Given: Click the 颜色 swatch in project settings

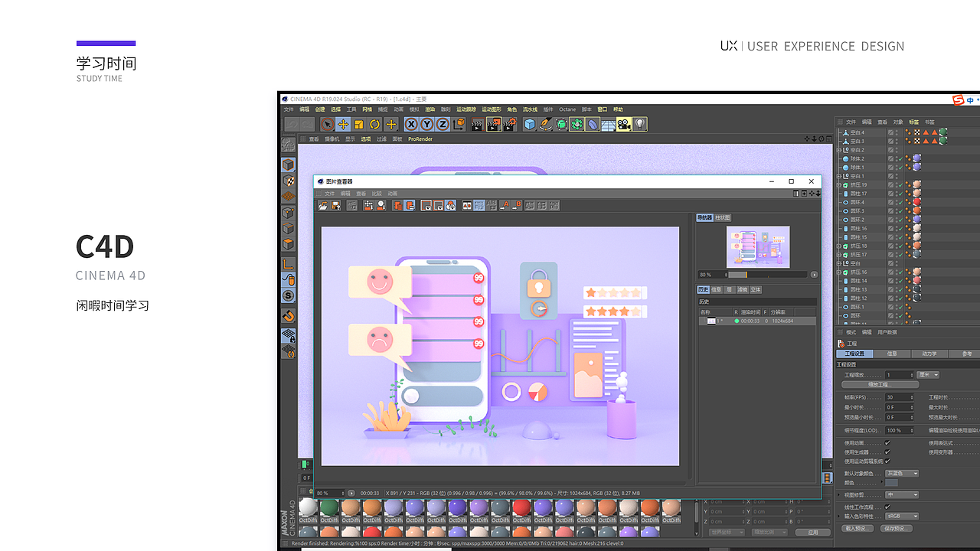Looking at the screenshot, I should (891, 483).
